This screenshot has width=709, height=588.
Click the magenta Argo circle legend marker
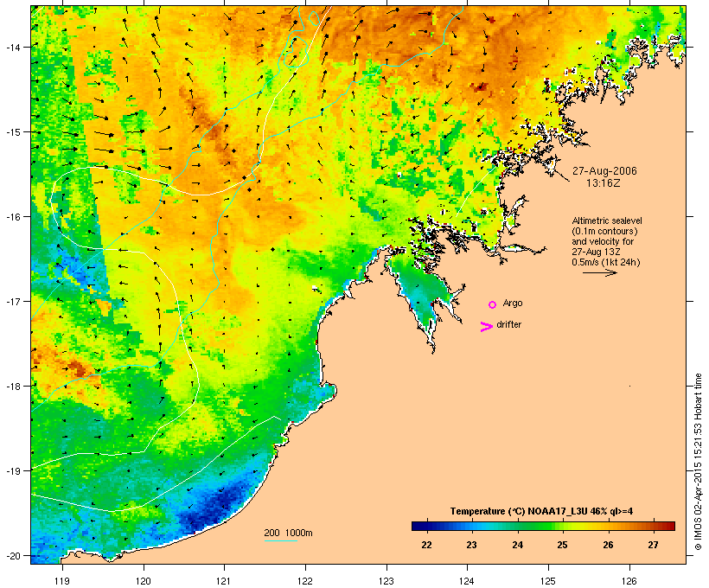(x=493, y=304)
